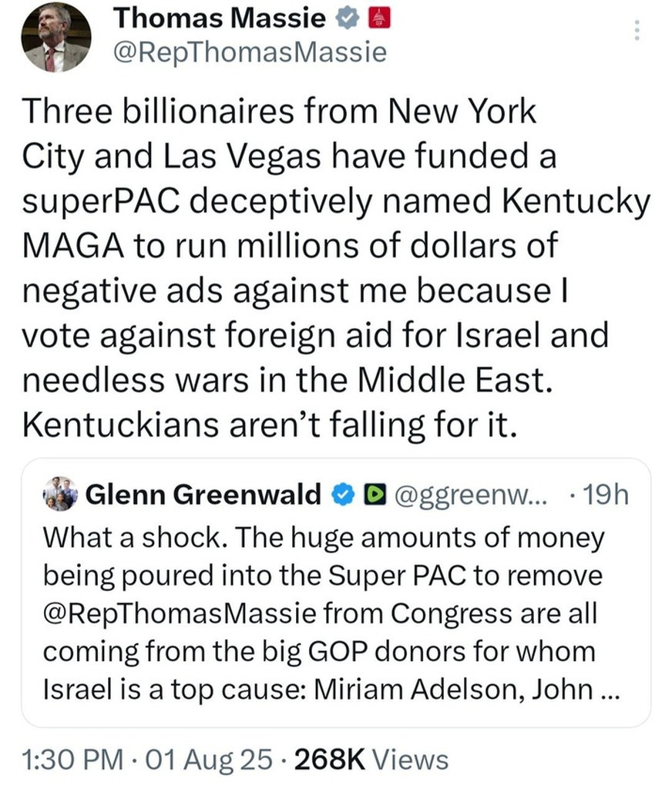Image resolution: width=672 pixels, height=789 pixels.
Task: Open Thomas Massie's profile photo
Action: tap(55, 36)
